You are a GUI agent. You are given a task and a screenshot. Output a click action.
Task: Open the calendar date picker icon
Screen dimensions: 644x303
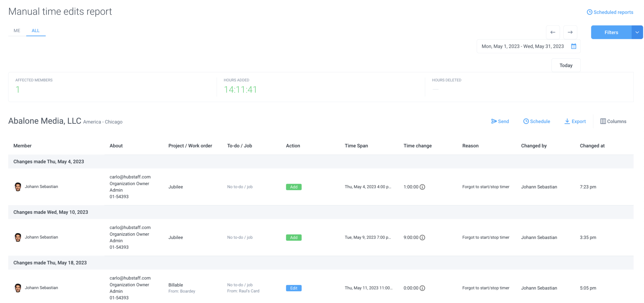(x=574, y=46)
